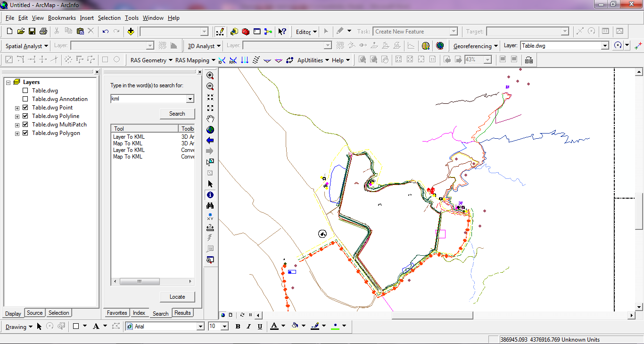Viewport: 644px width, 344px height.
Task: Click the What's This help cursor icon
Action: coord(282,32)
